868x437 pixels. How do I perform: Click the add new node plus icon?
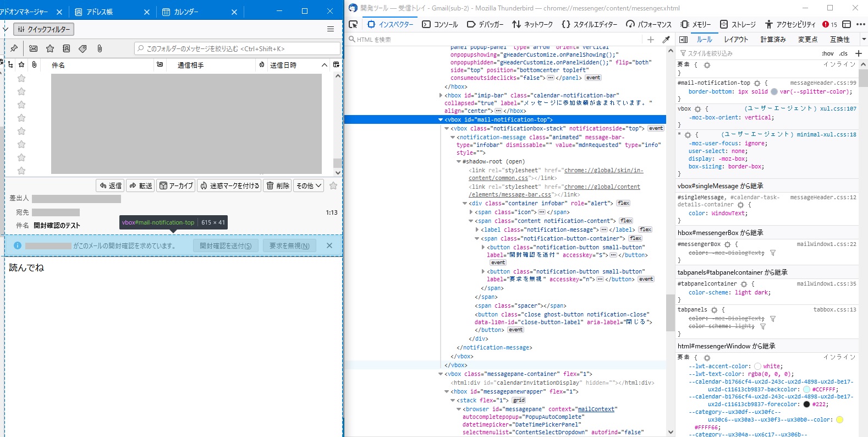tap(651, 40)
